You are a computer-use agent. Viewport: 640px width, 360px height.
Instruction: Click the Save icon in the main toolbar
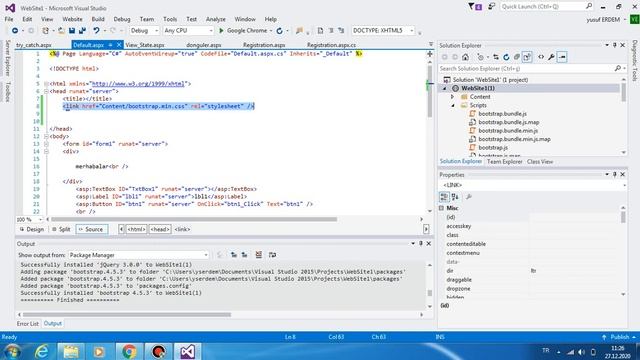click(72, 31)
